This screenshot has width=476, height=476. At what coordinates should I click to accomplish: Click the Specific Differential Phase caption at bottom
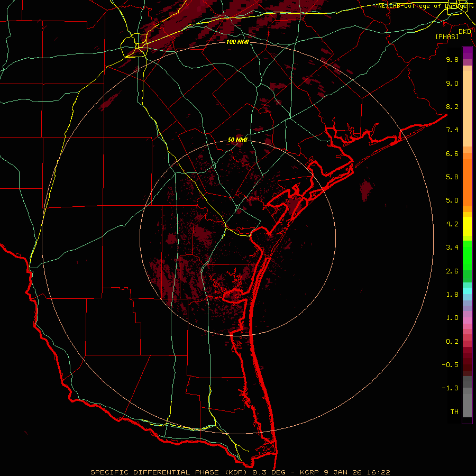click(x=241, y=472)
